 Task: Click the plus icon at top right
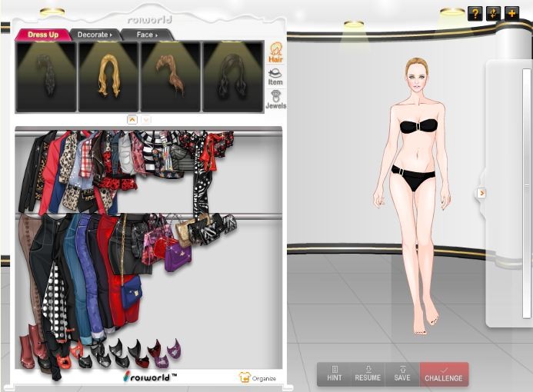[511, 13]
